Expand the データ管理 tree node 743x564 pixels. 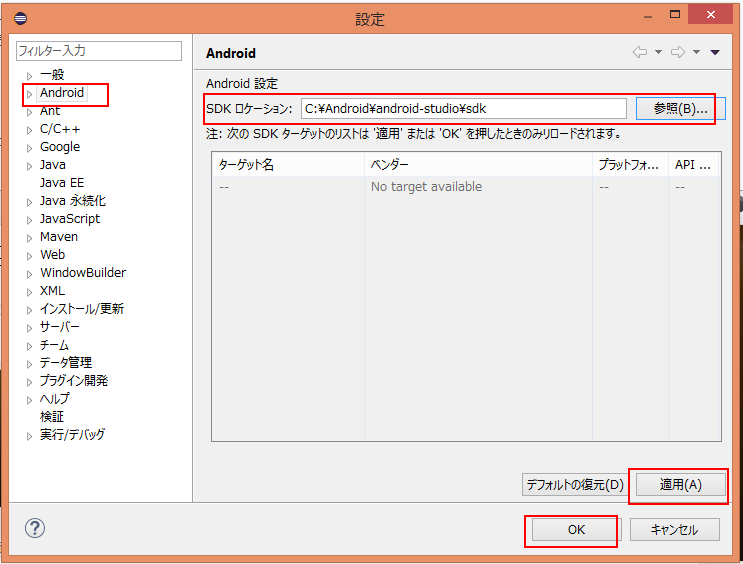[x=29, y=364]
